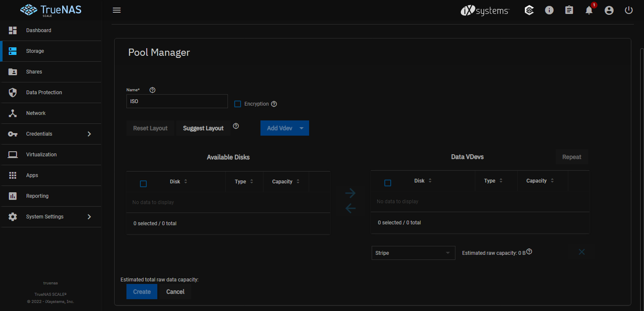The image size is (644, 311).
Task: Click the Suggest Layout button
Action: point(203,128)
